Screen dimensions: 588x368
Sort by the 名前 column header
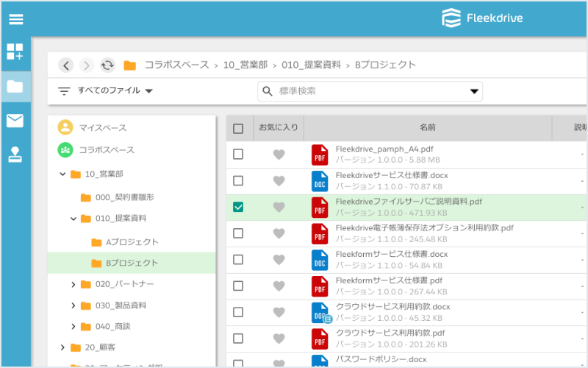coord(428,127)
